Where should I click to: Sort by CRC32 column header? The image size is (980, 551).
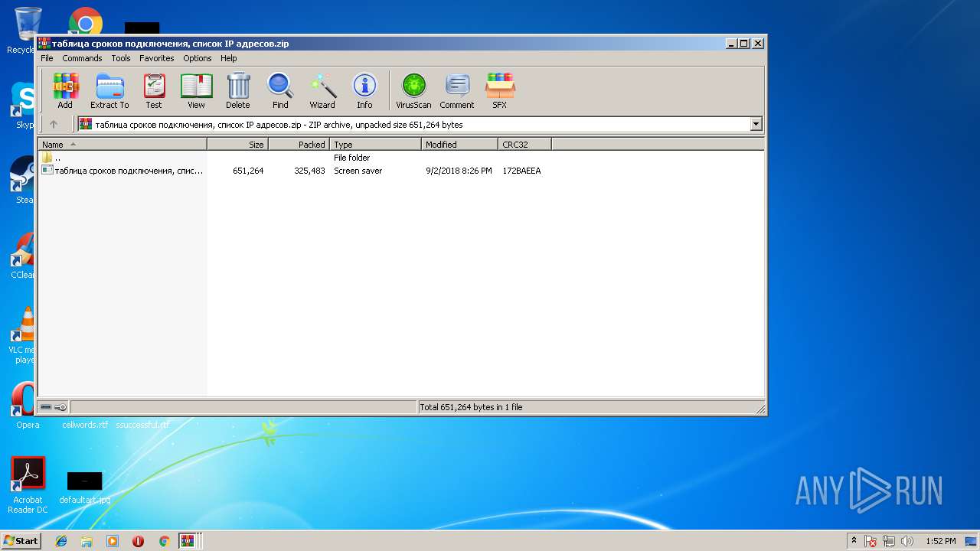click(x=524, y=145)
